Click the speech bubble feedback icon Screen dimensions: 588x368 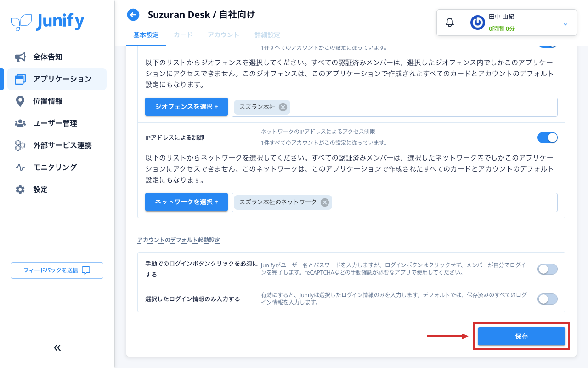pos(86,270)
